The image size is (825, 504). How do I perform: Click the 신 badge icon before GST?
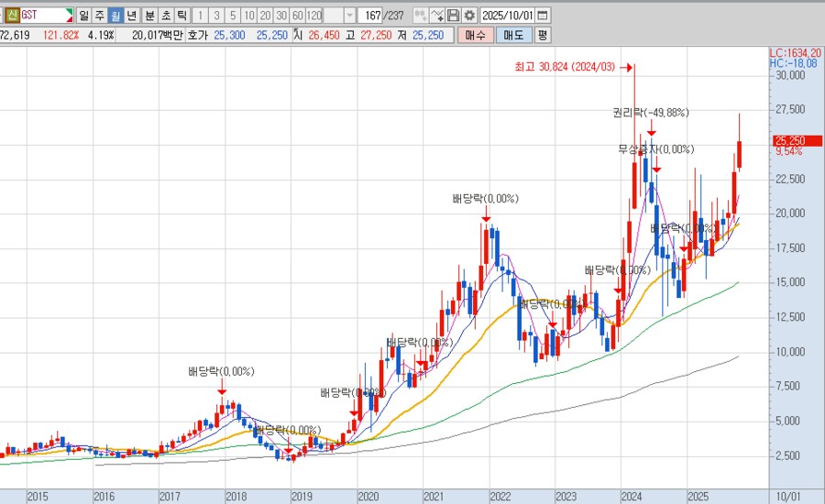pyautogui.click(x=12, y=16)
